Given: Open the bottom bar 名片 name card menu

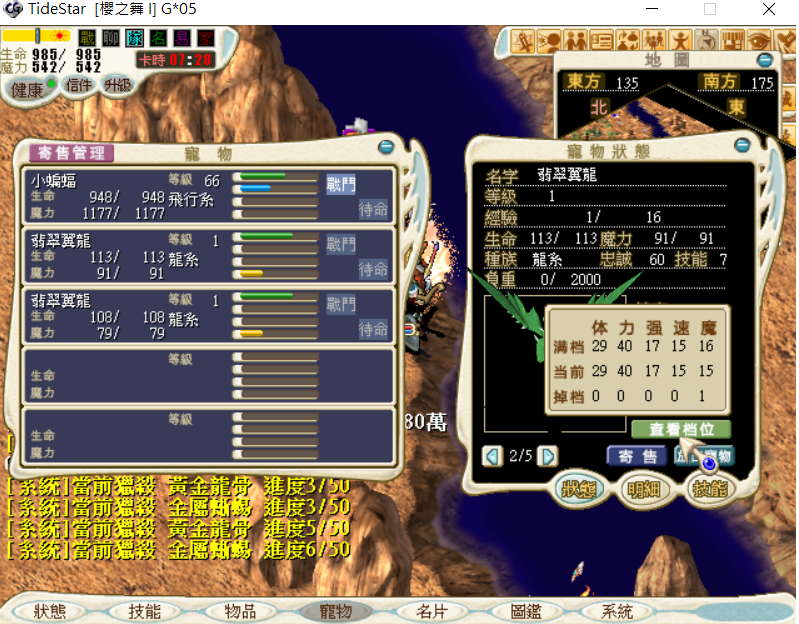Looking at the screenshot, I should (431, 611).
